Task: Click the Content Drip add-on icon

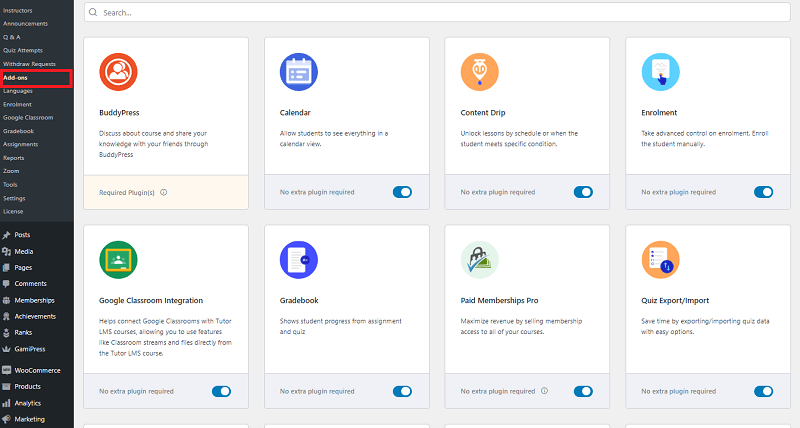Action: click(x=480, y=72)
